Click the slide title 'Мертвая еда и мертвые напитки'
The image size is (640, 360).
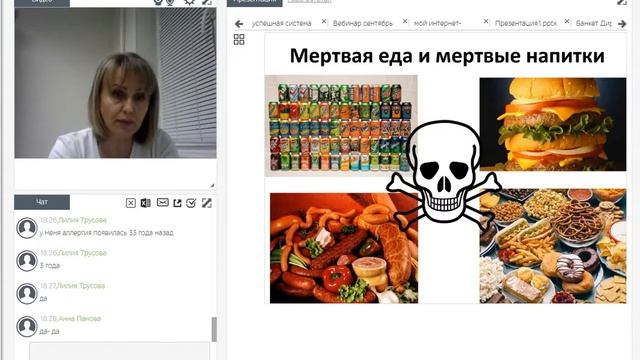[447, 56]
